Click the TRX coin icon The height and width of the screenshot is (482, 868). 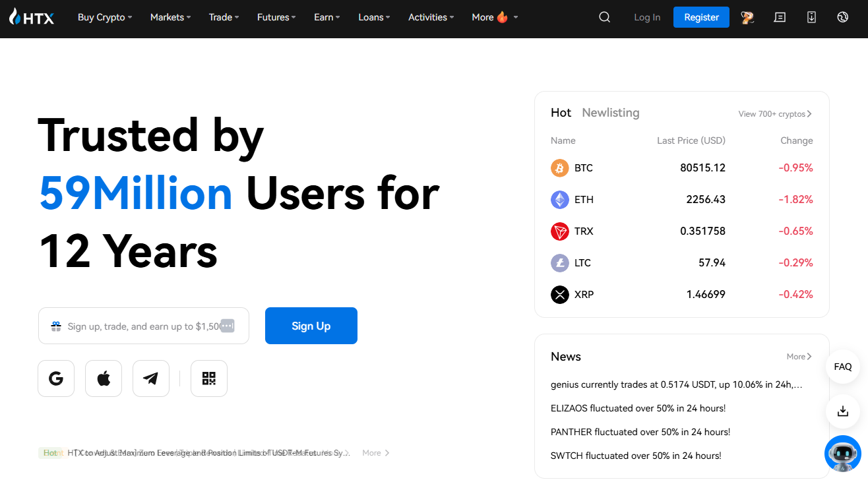(x=559, y=231)
